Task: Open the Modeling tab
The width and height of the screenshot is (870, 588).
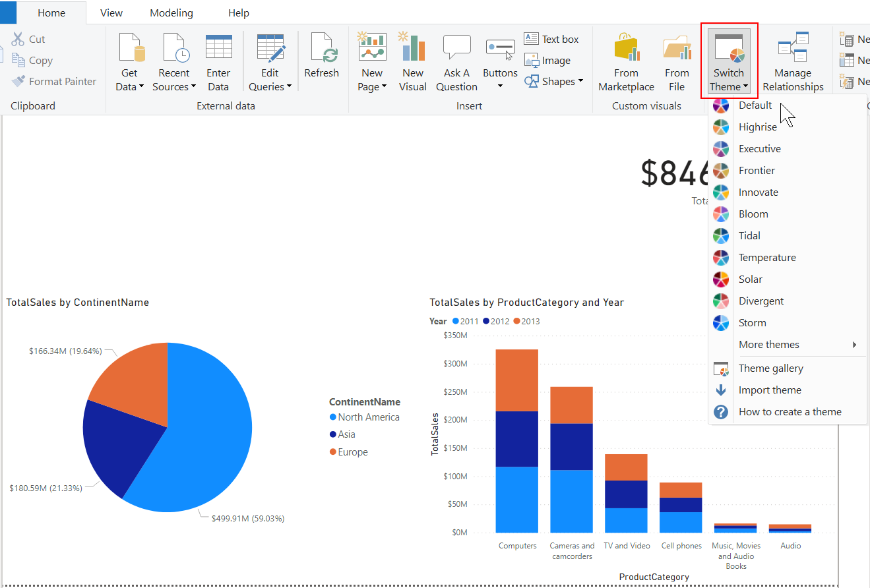Action: click(171, 13)
